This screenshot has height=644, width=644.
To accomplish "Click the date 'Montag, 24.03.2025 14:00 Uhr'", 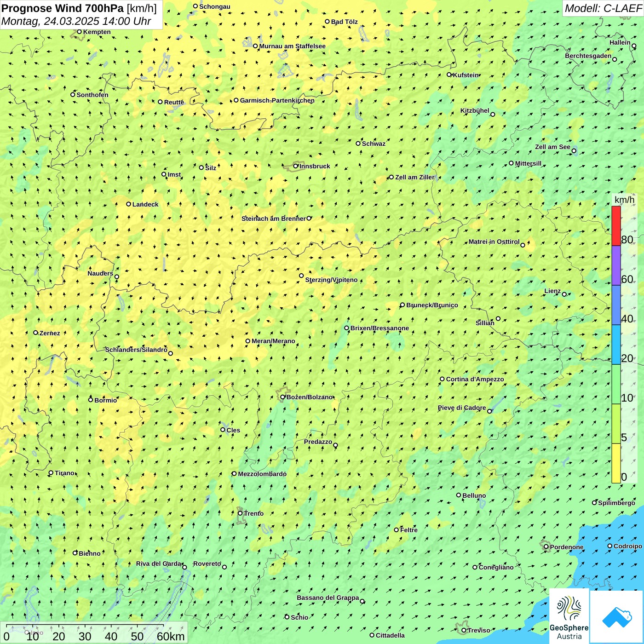I will pyautogui.click(x=76, y=21).
